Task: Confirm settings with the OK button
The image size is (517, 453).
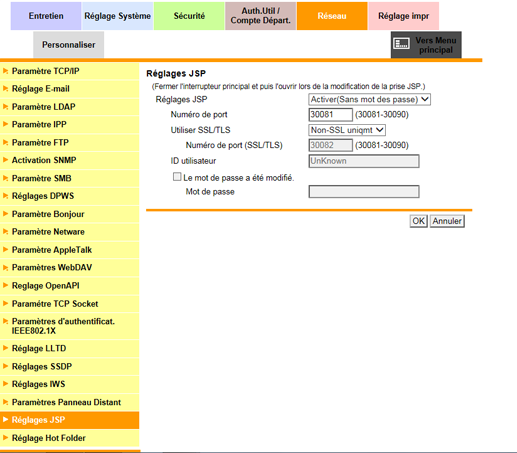Action: 418,221
